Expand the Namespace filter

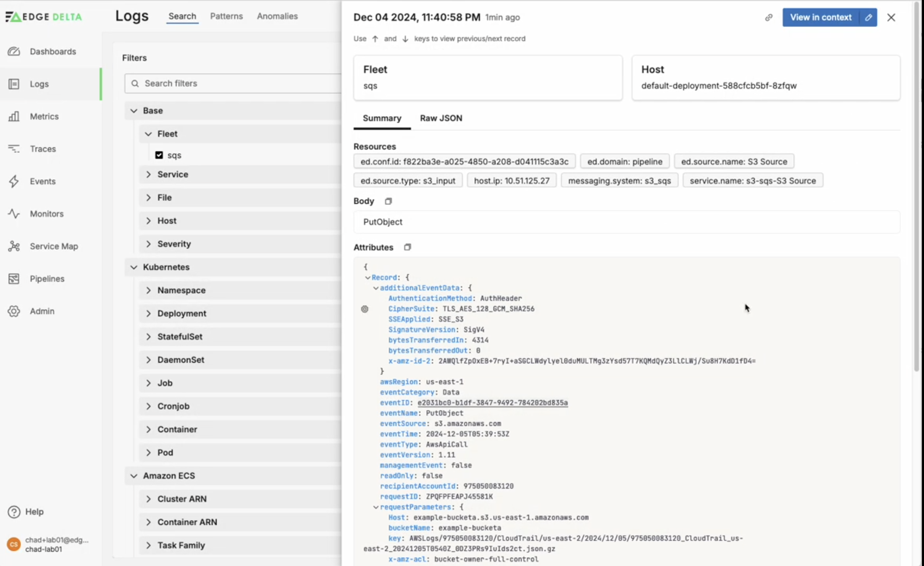(148, 290)
